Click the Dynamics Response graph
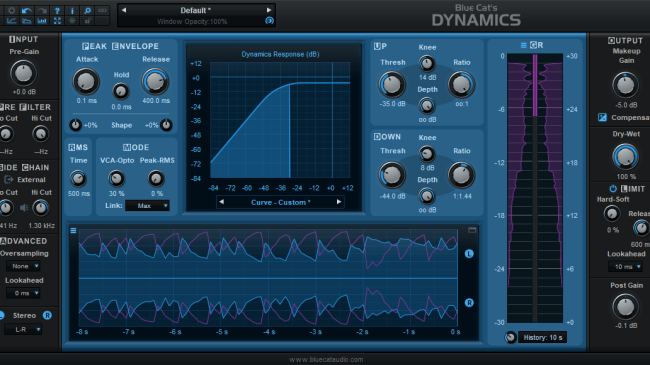This screenshot has width=650, height=365. pyautogui.click(x=280, y=120)
